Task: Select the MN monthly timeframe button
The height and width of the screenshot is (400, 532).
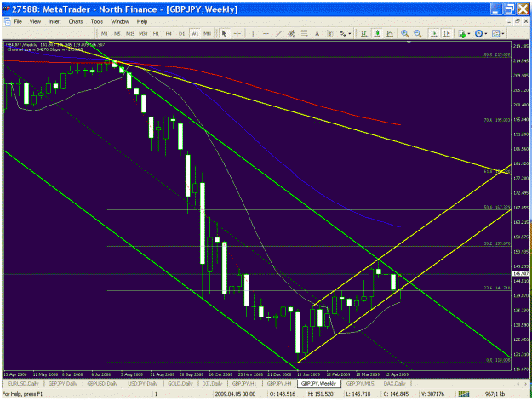Action: [207, 33]
